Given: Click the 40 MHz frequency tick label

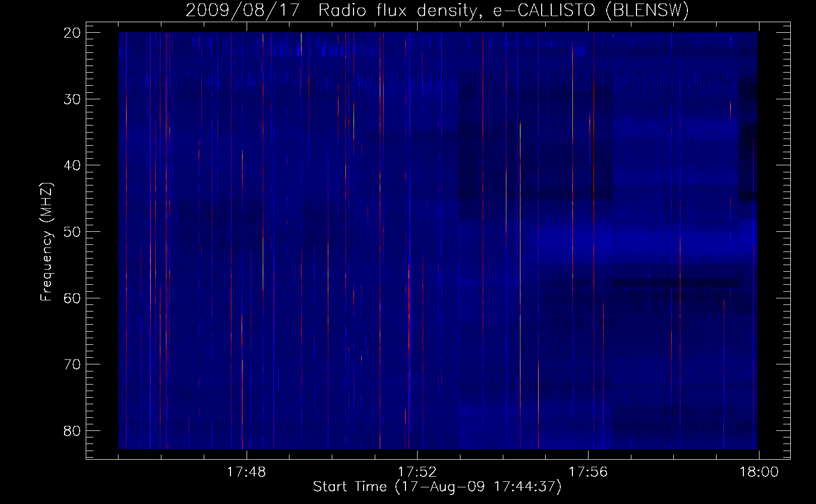Looking at the screenshot, I should (x=73, y=165).
